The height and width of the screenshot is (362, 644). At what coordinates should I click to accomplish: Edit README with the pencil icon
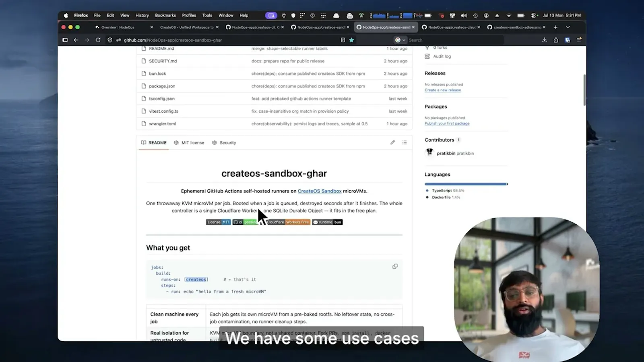(x=392, y=142)
